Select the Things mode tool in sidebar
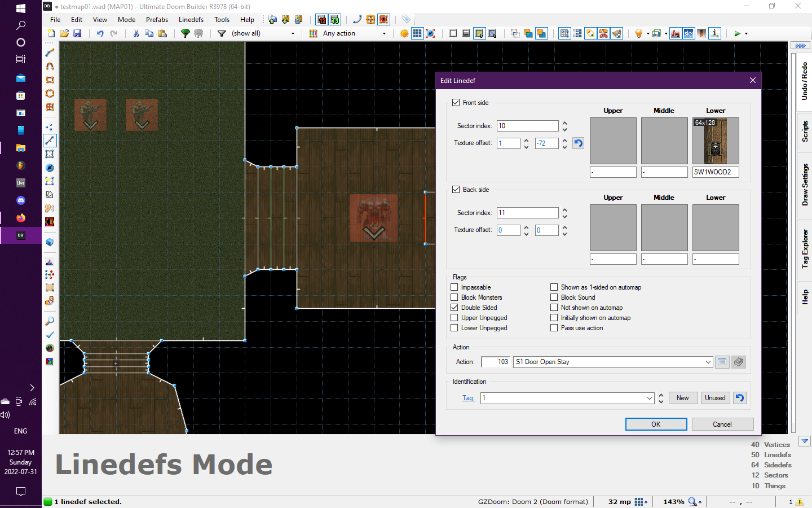Viewport: 812px width, 508px height. click(50, 168)
